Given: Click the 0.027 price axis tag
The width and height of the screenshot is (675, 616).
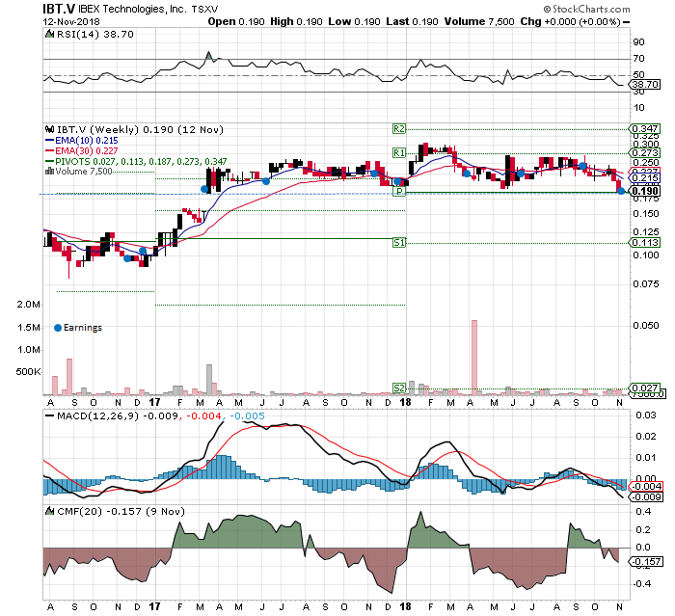Looking at the screenshot, I should coord(645,388).
